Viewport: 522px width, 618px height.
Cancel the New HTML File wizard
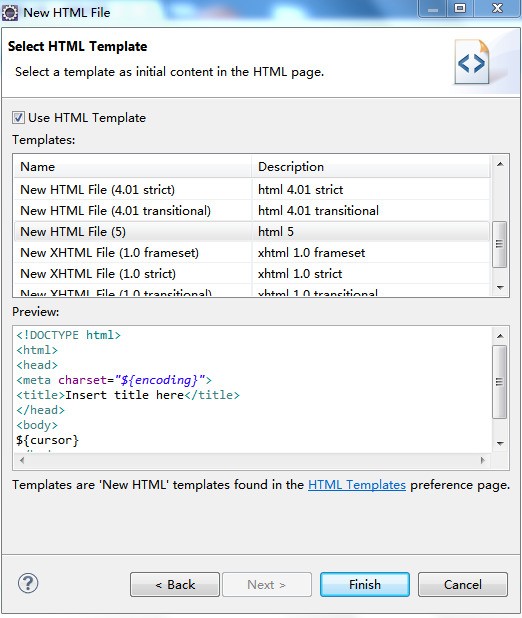tap(462, 584)
